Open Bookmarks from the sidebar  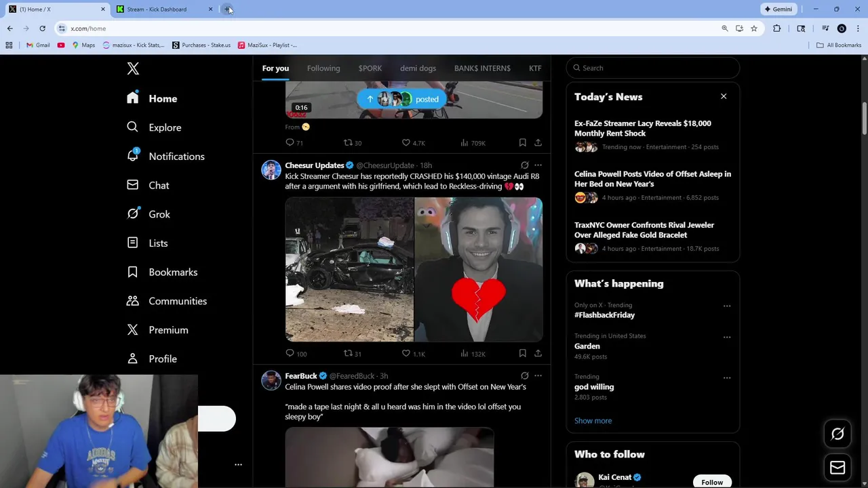[x=162, y=272]
